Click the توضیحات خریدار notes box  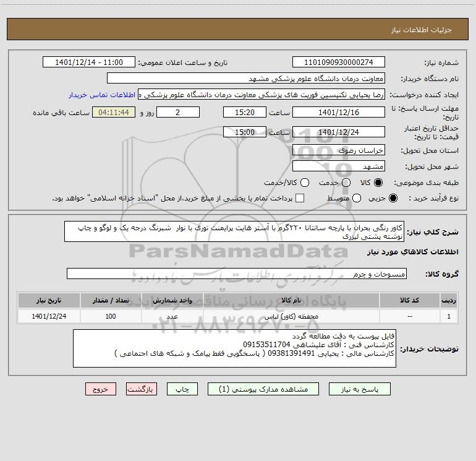pyautogui.click(x=234, y=348)
